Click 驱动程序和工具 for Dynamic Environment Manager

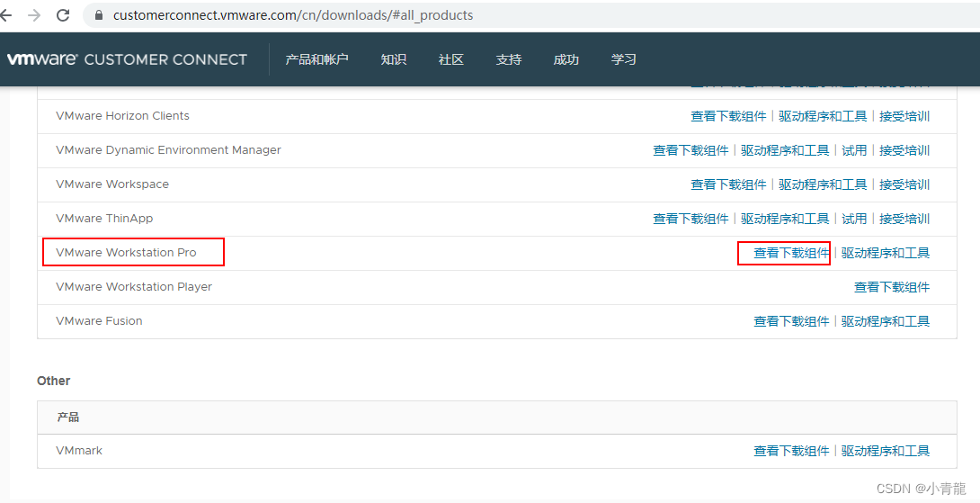tap(785, 151)
